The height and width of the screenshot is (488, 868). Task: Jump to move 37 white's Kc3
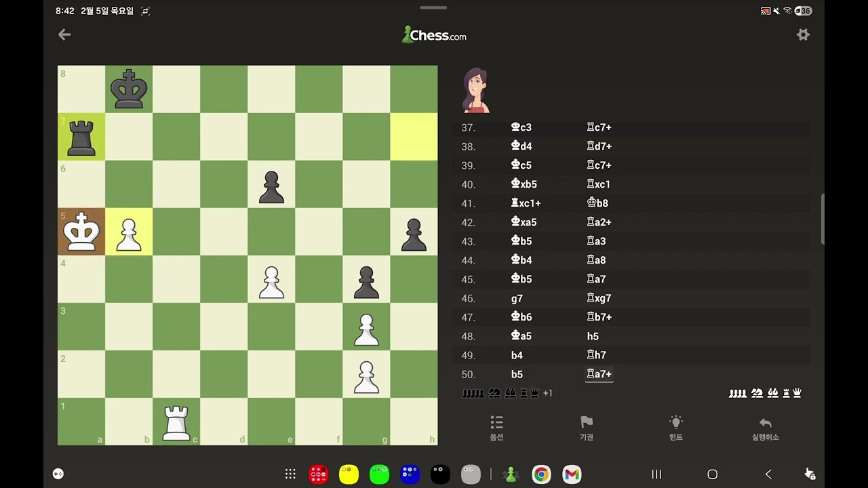(521, 127)
